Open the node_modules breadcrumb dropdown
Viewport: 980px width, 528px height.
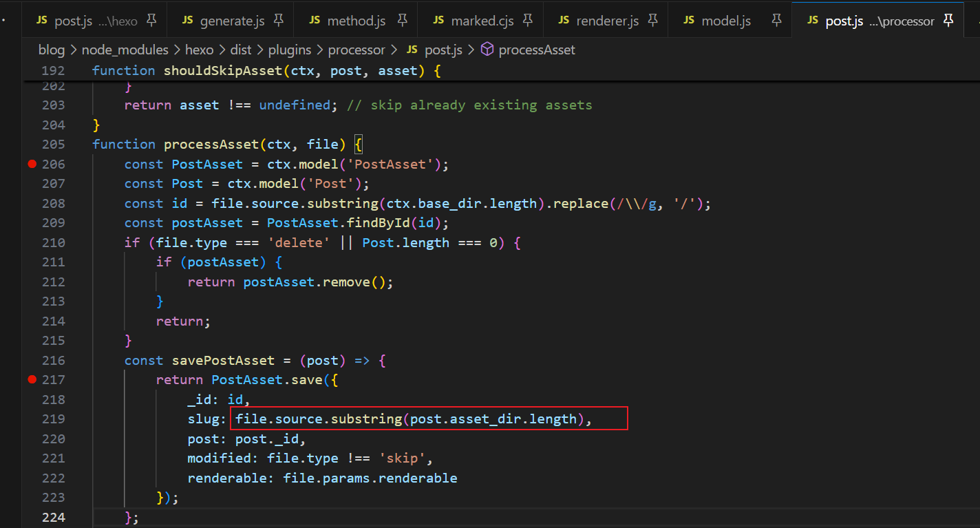coord(125,50)
